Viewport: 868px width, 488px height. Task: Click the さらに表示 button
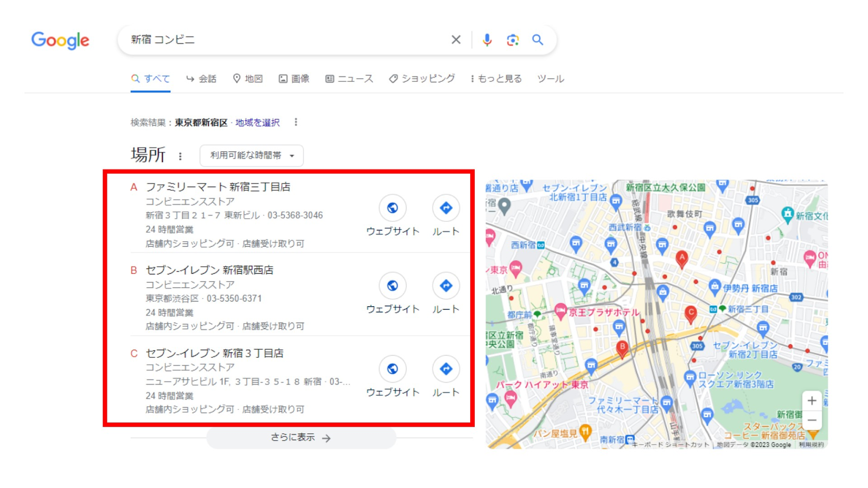[301, 438]
